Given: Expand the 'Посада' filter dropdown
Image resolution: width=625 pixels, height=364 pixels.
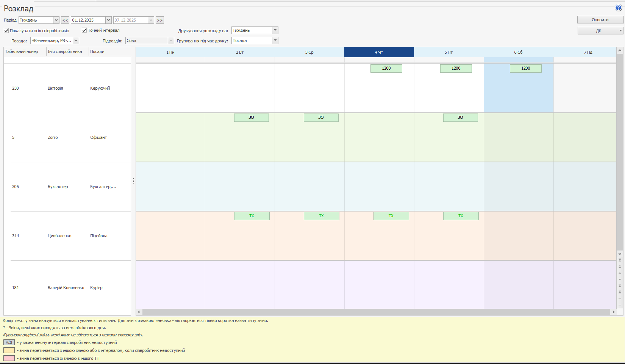Looking at the screenshot, I should coord(76,40).
